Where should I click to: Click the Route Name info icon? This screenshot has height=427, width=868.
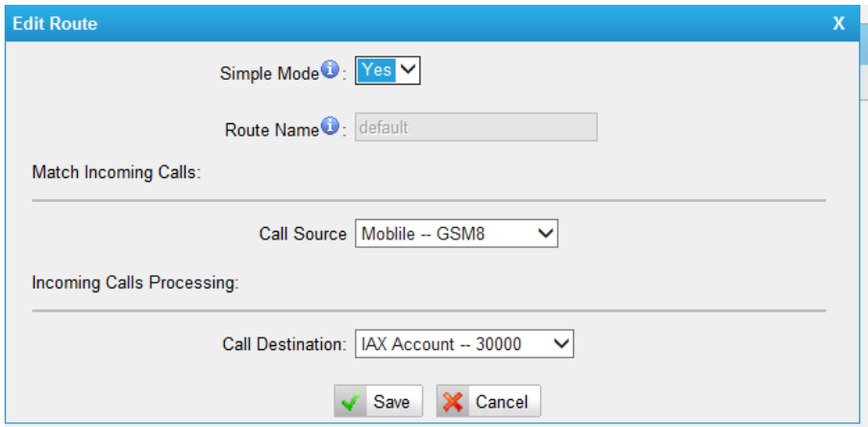[x=330, y=127]
